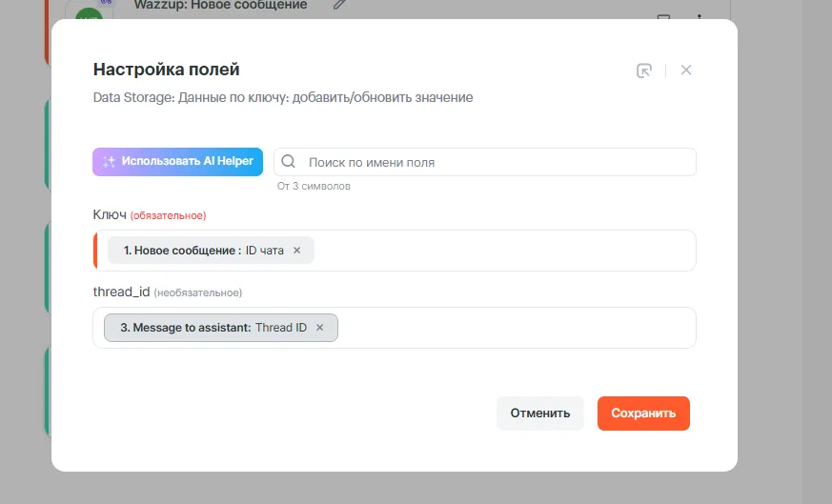
Task: Click the pop-out window icon in dialog header
Action: coord(644,71)
